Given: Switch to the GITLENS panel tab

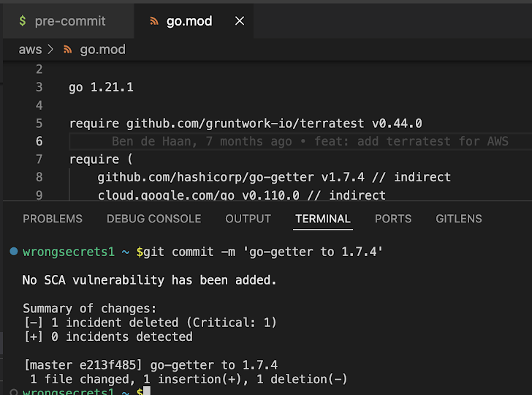Looking at the screenshot, I should 459,219.
